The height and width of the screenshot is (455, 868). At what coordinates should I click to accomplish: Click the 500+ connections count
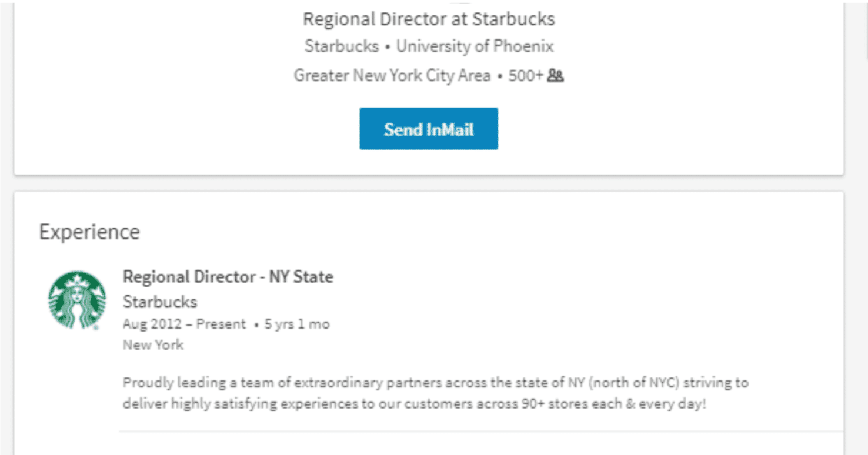526,76
